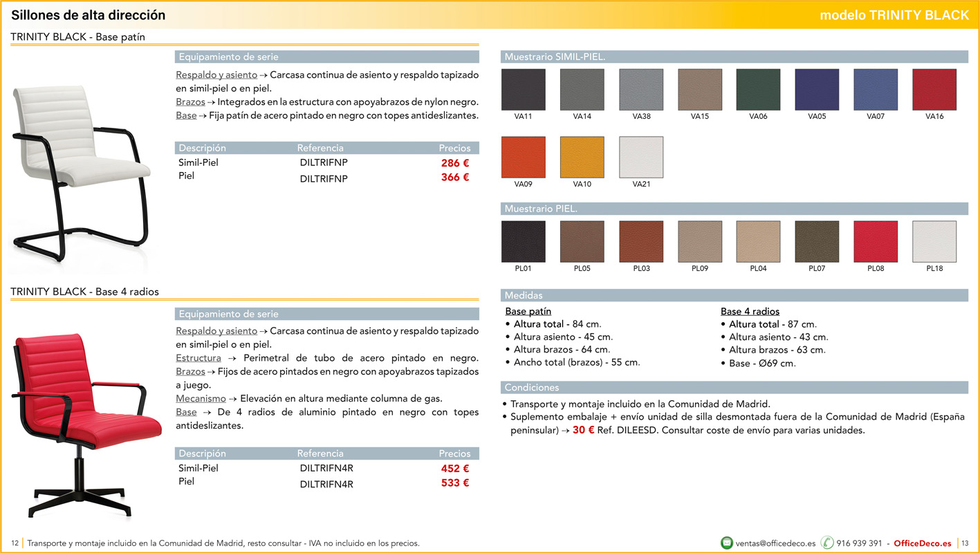
Task: Pick the VA11 dark simil-piel swatch
Action: (523, 90)
